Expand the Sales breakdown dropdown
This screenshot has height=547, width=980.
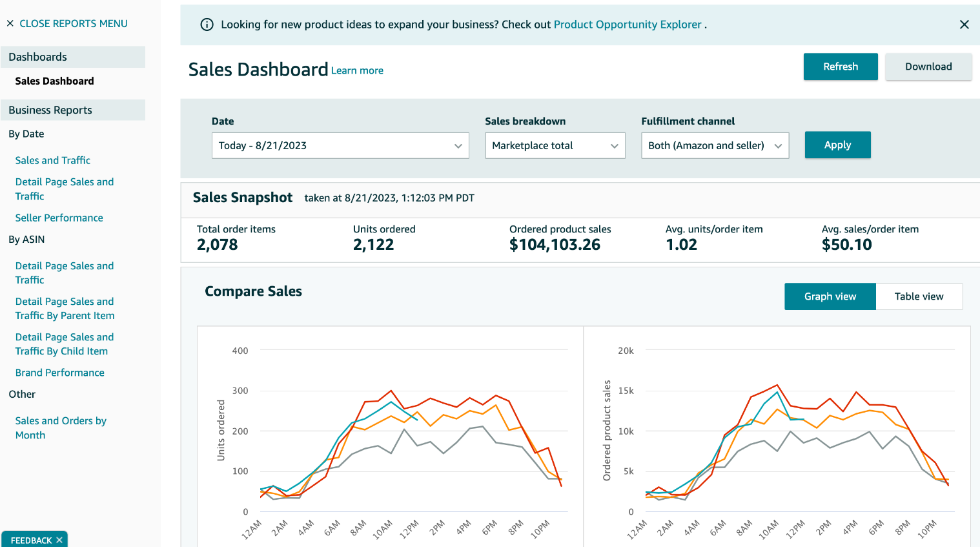click(555, 145)
